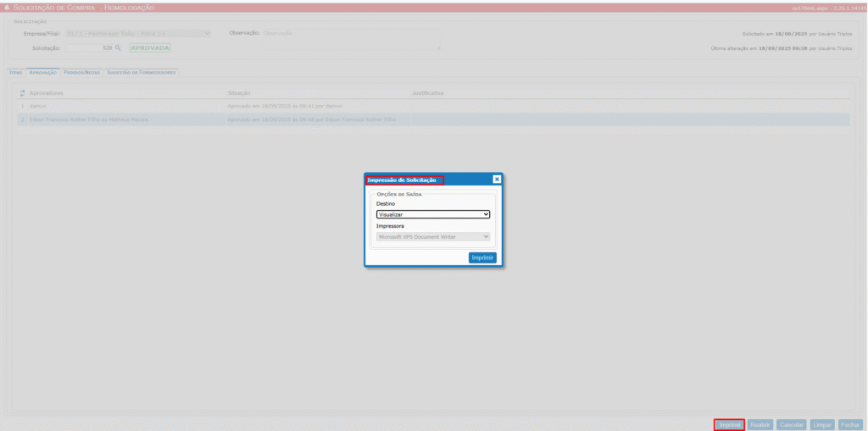The image size is (868, 431).
Task: Open the Destino dropdown showing Visualizar
Action: pyautogui.click(x=433, y=215)
